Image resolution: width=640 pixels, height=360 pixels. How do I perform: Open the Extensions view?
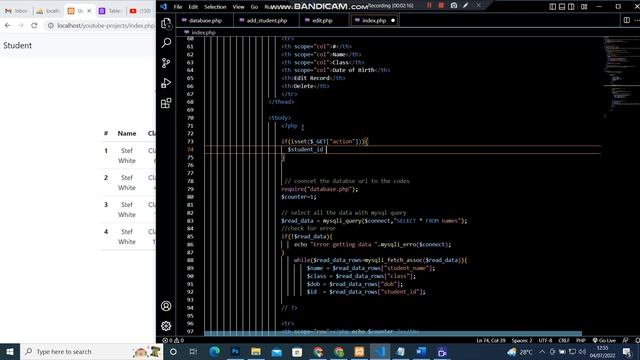(x=166, y=103)
